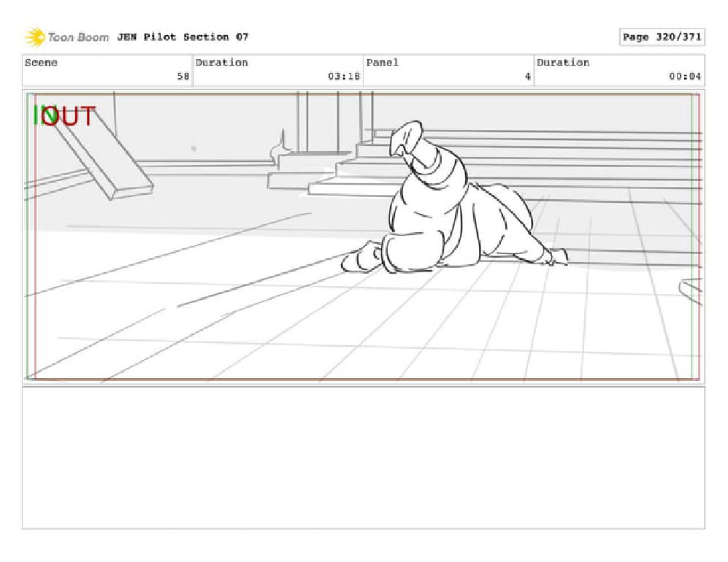The image size is (728, 562).
Task: Click the 'Toon Boom' wordmark text
Action: tap(78, 37)
